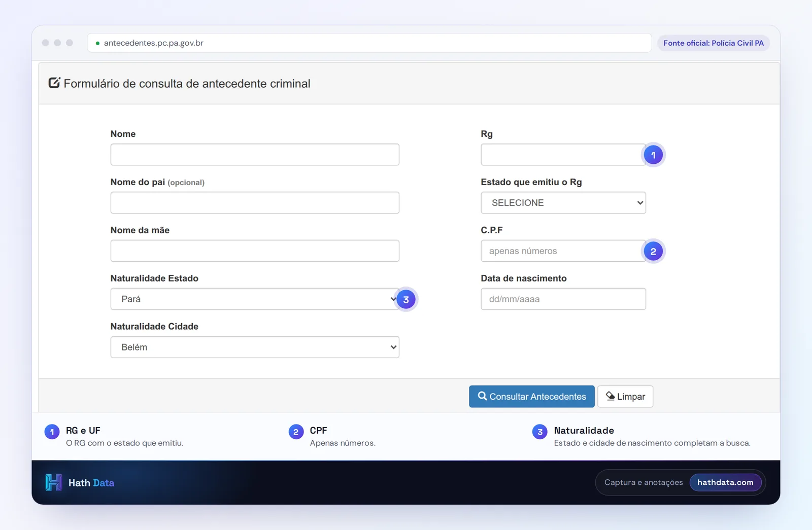Screen dimensions: 812x530
Task: Click the form title text 'Formulário de consulta de antecedente criminal'
Action: (187, 84)
